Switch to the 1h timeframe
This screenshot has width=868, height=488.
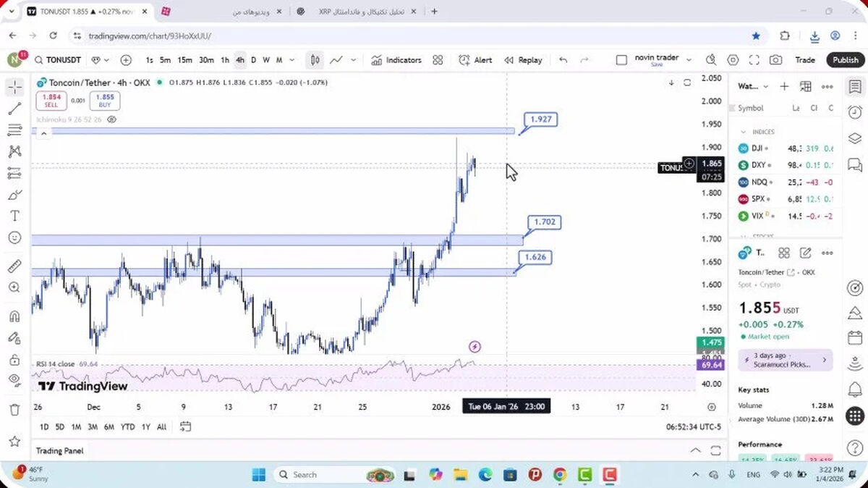coord(225,60)
